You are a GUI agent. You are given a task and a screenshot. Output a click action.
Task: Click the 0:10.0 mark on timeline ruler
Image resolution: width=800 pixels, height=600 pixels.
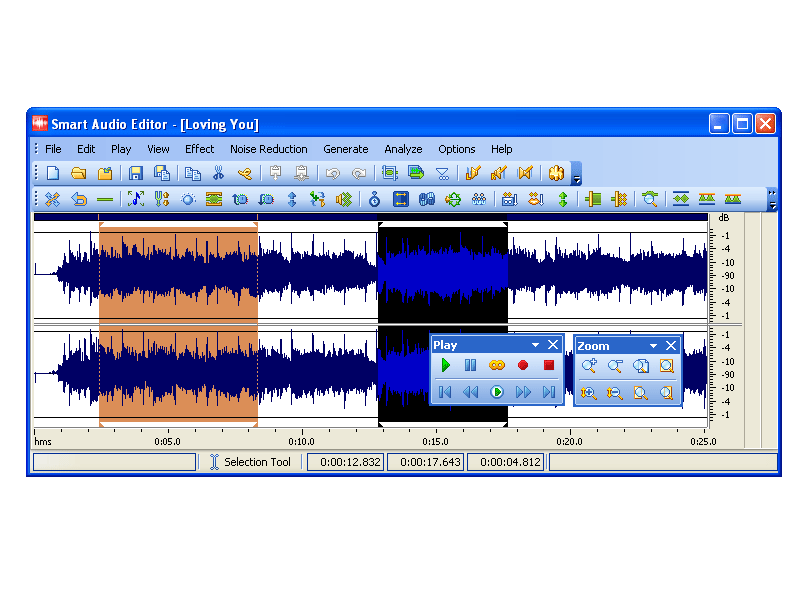301,439
